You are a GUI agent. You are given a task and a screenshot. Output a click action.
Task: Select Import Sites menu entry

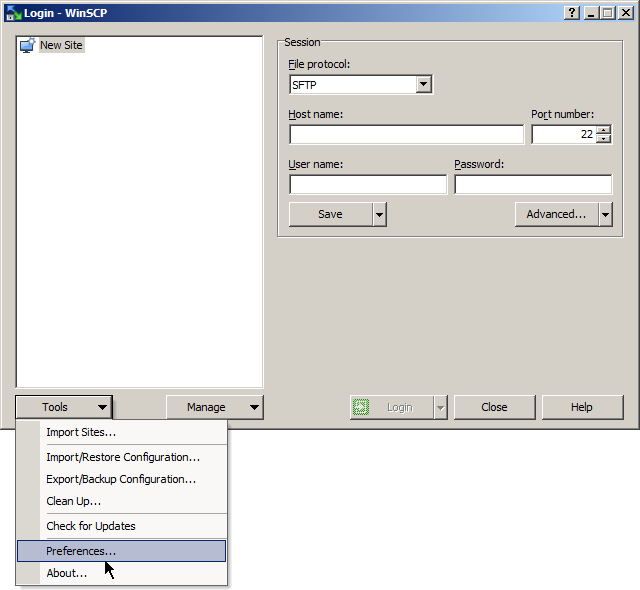pyautogui.click(x=81, y=432)
